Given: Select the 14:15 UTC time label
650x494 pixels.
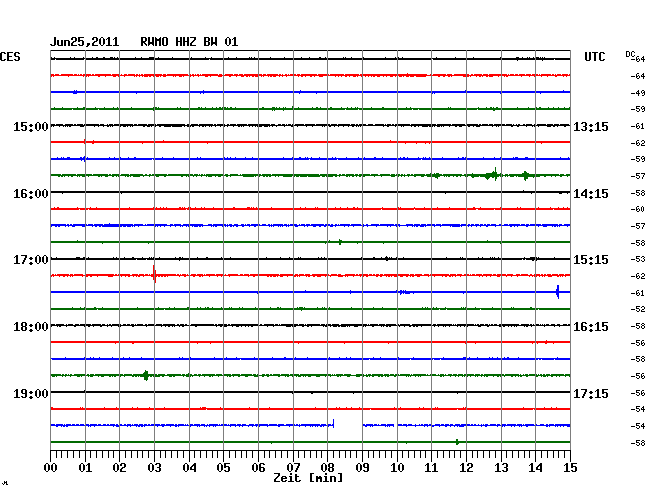Looking at the screenshot, I should (591, 194).
